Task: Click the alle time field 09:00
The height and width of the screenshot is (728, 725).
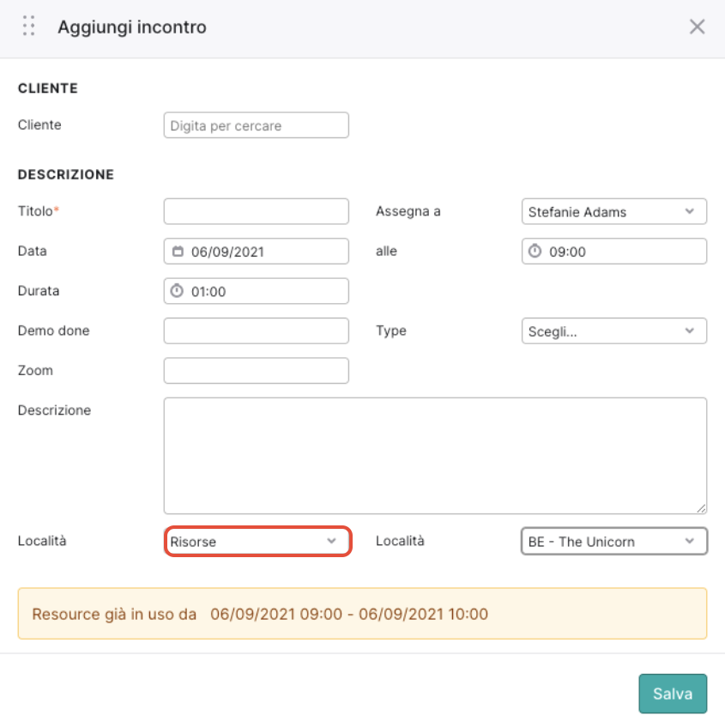Action: coord(614,252)
